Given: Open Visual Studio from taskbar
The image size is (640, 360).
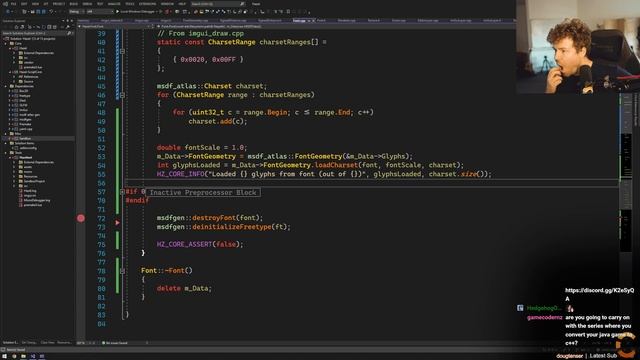Looking at the screenshot, I should 33,356.
